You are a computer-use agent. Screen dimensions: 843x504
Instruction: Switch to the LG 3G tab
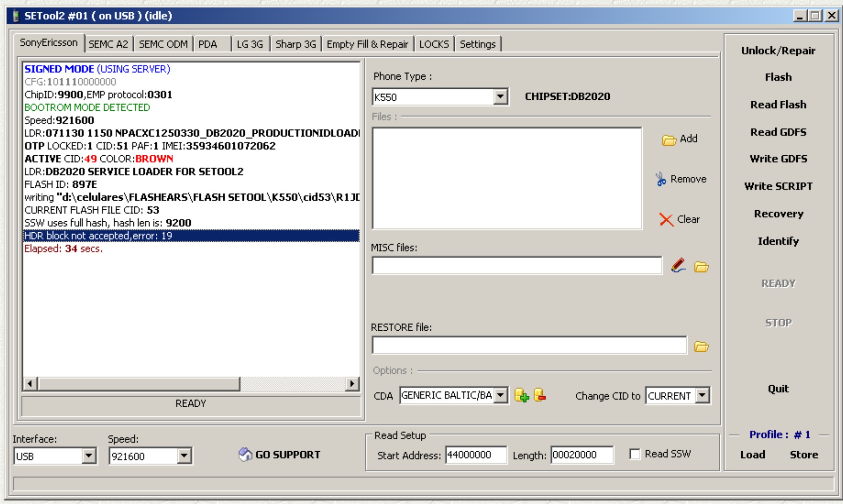250,44
